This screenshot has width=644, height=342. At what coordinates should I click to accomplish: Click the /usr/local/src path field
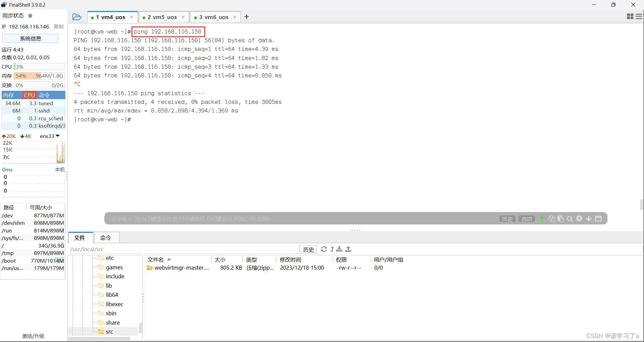(x=183, y=249)
